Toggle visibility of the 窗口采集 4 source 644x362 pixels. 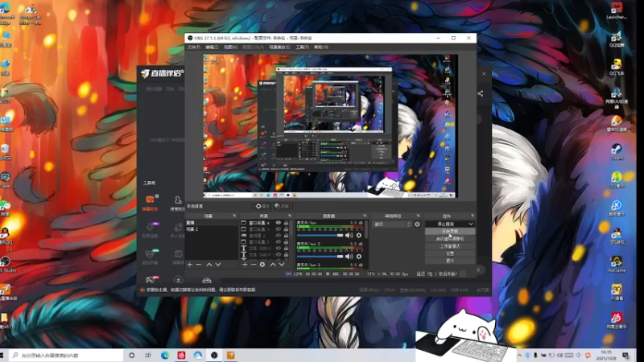click(279, 223)
